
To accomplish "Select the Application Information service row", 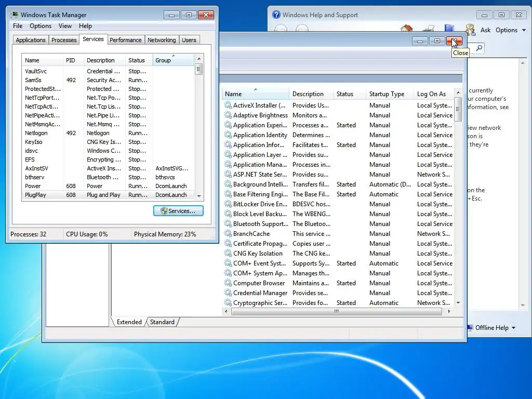I will tap(338, 144).
